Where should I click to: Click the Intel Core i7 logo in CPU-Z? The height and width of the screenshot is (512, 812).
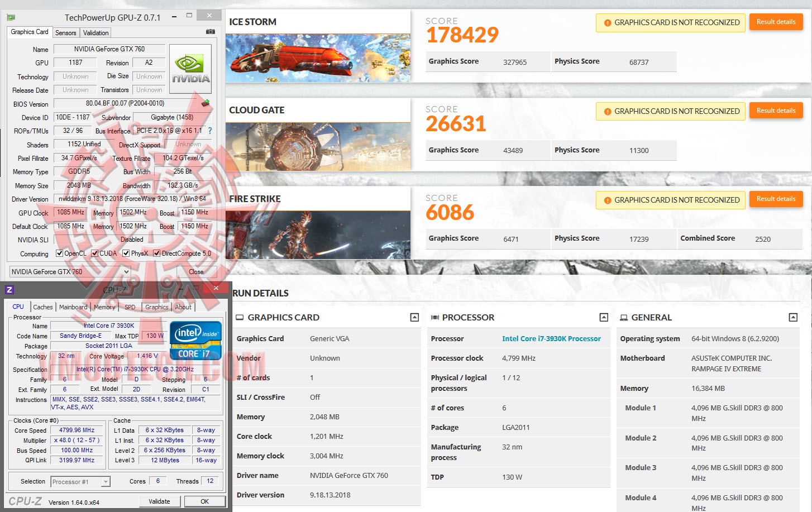click(195, 341)
